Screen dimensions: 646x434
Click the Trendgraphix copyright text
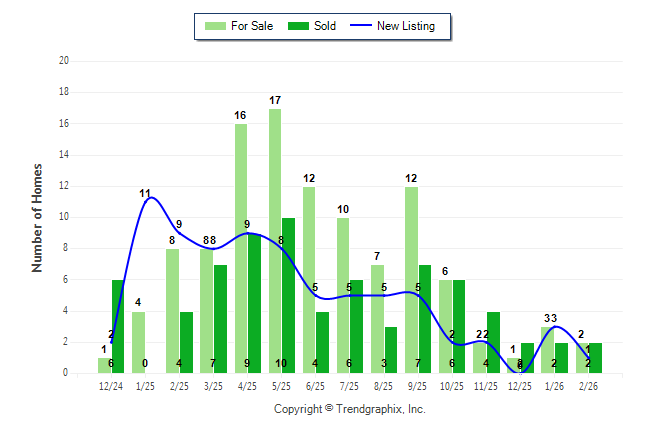[350, 409]
